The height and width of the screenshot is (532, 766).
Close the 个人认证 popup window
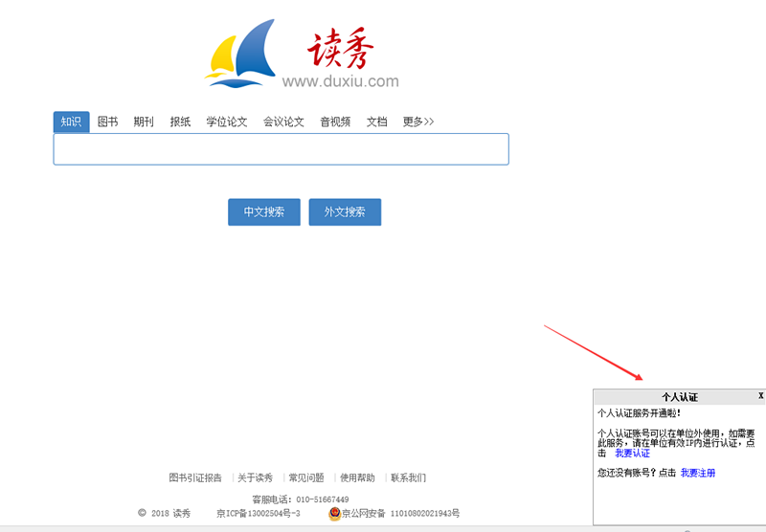(760, 395)
